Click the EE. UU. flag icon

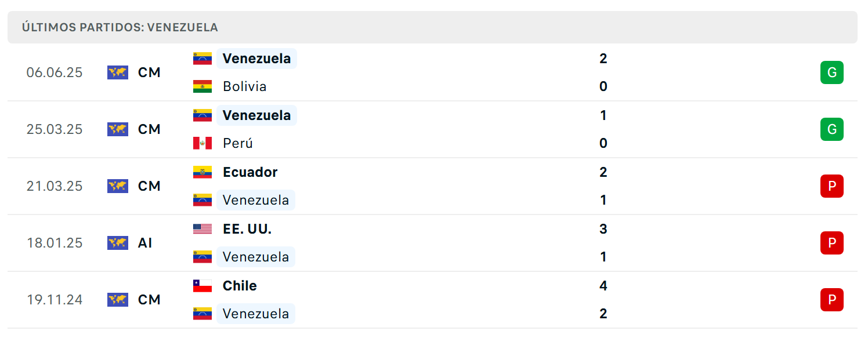click(202, 229)
